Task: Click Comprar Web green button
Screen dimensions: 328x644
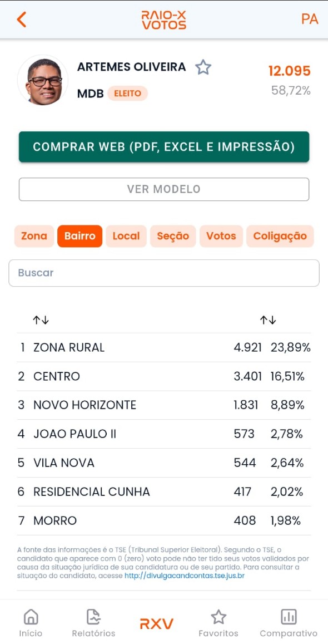Action: (x=164, y=146)
